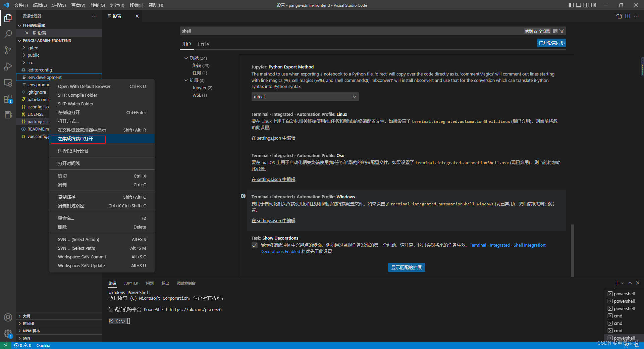Open the Search view icon
Image resolution: width=644 pixels, height=349 pixels.
coord(8,34)
